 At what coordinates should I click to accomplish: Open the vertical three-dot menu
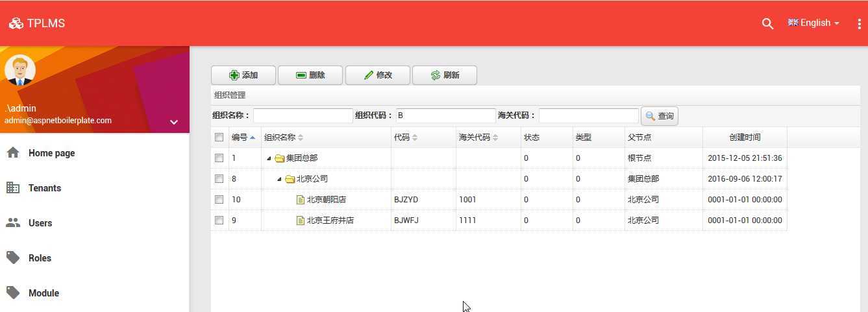(x=860, y=23)
